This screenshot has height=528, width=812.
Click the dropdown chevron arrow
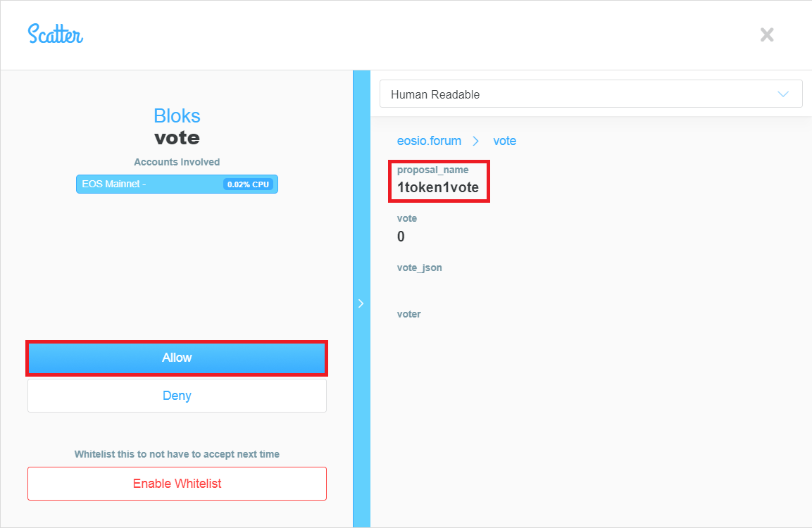point(783,94)
